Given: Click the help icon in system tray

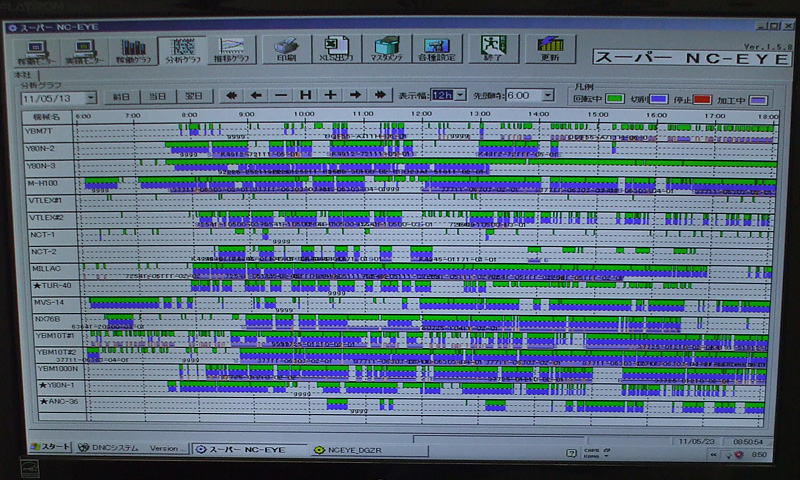Looking at the screenshot, I should [571, 452].
